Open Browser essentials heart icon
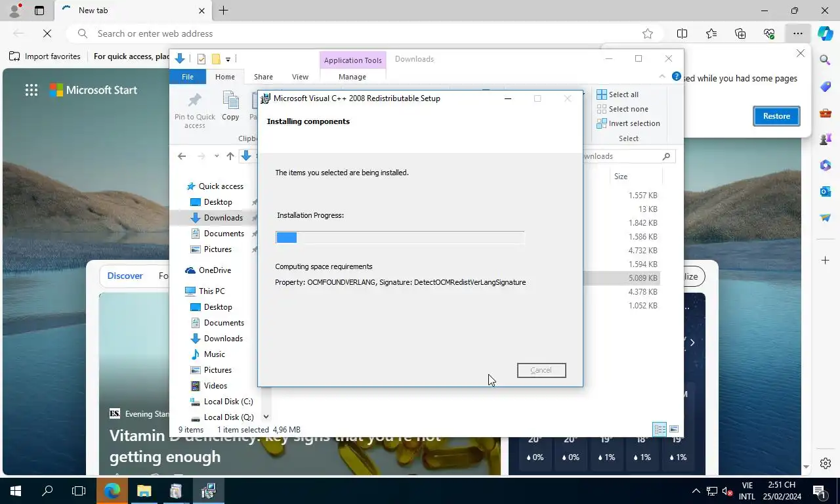This screenshot has height=504, width=840. click(769, 33)
